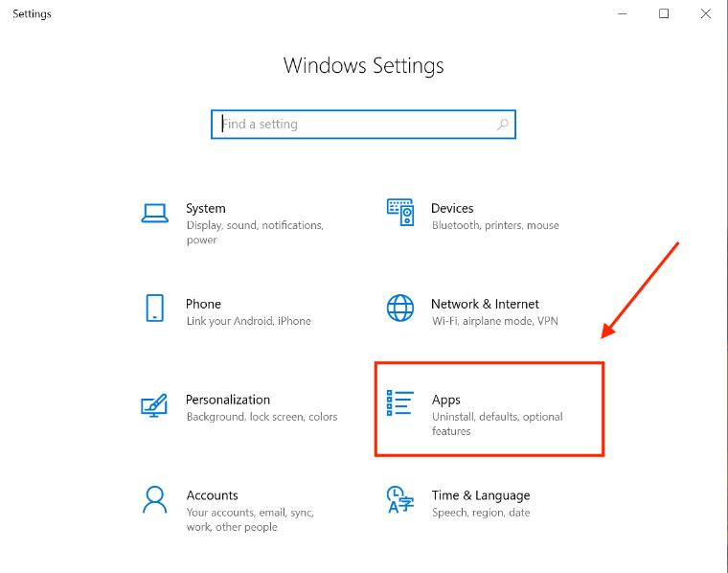Minimize the Settings window
728x573 pixels.
(x=622, y=14)
